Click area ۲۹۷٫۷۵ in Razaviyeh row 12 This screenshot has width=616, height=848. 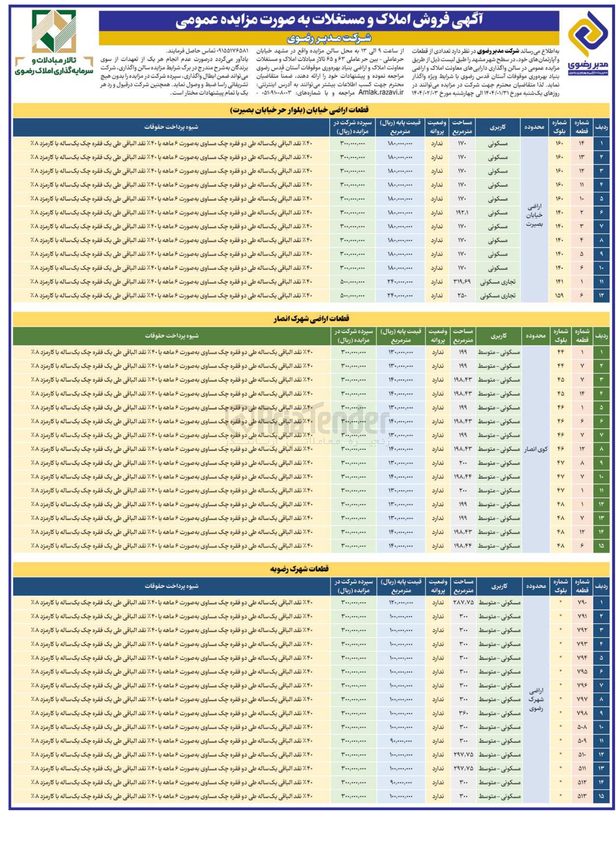[463, 755]
